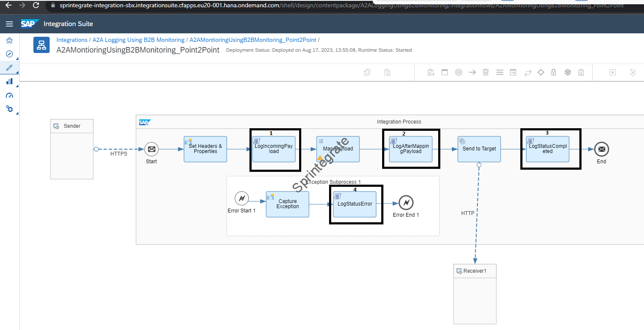Open the Events target palette icon
The height and width of the screenshot is (330, 644).
tap(459, 72)
